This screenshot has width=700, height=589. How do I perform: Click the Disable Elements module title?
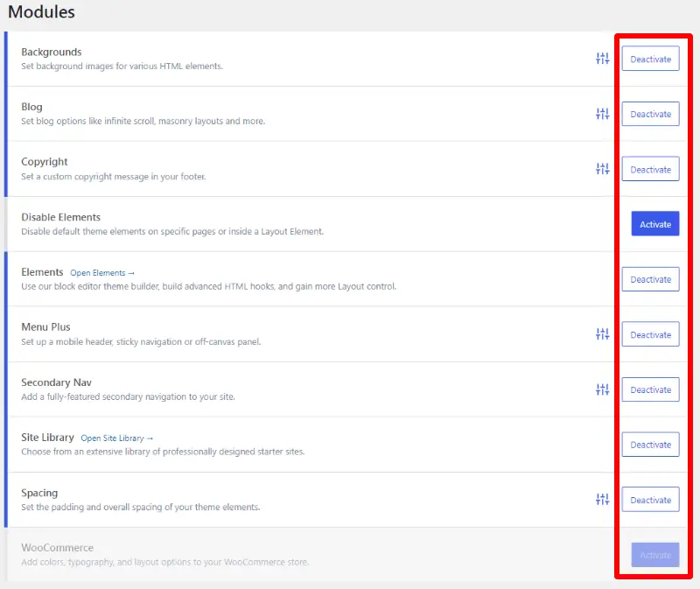60,217
